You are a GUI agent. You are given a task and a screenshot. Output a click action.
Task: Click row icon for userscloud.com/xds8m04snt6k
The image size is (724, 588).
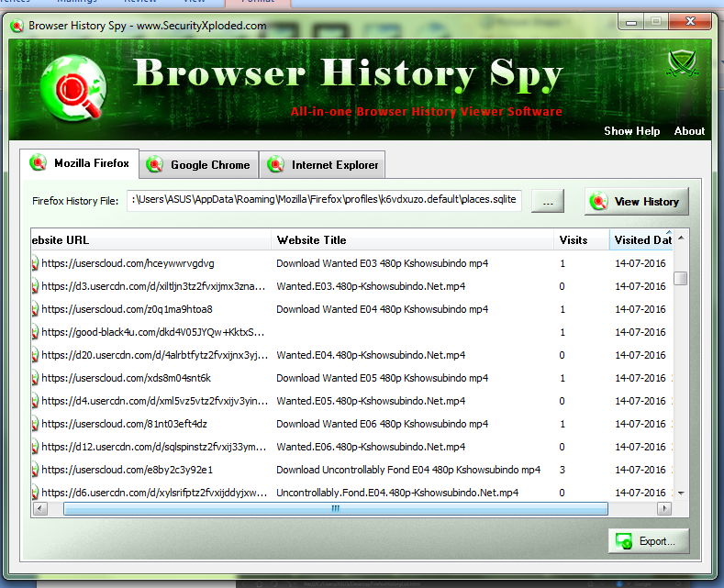point(35,378)
